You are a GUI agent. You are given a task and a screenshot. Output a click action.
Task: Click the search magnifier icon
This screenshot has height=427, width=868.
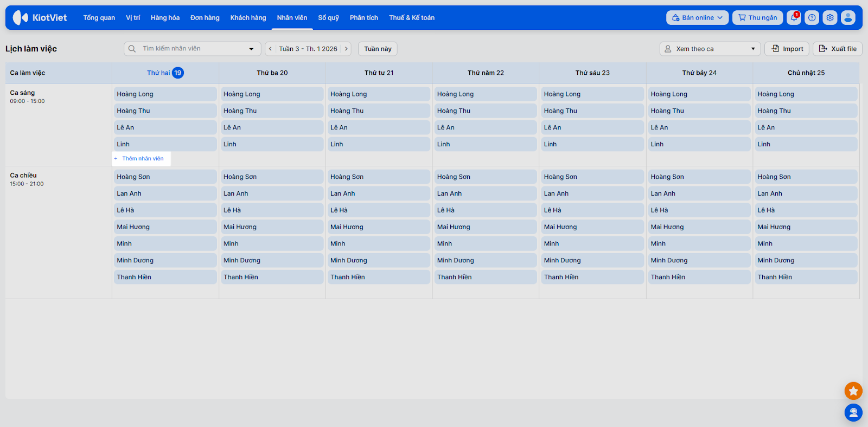pyautogui.click(x=132, y=49)
